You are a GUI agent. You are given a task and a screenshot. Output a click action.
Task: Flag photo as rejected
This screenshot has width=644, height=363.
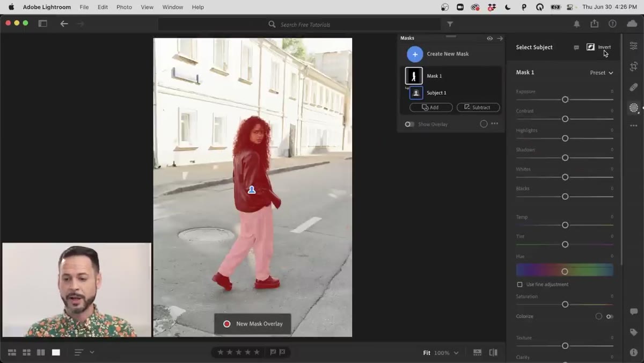[x=282, y=352]
